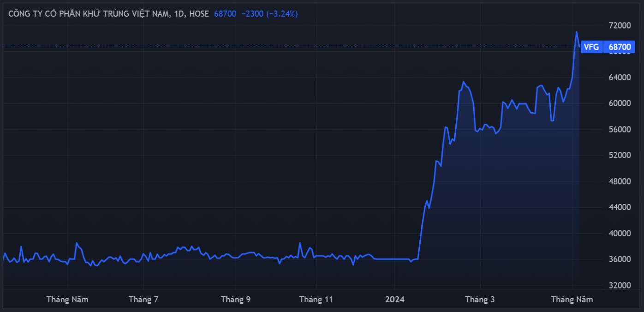
Task: Click the 60000 price axis label
Action: [619, 103]
